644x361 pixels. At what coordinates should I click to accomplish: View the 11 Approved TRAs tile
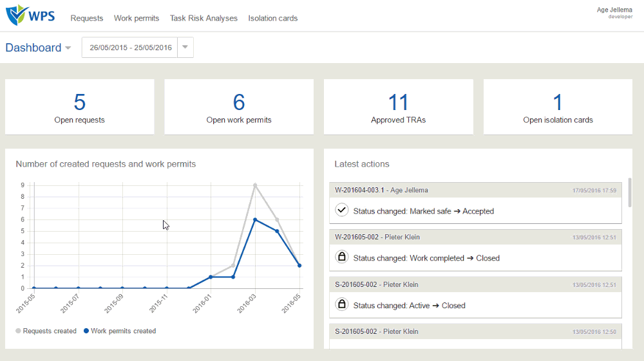(398, 107)
